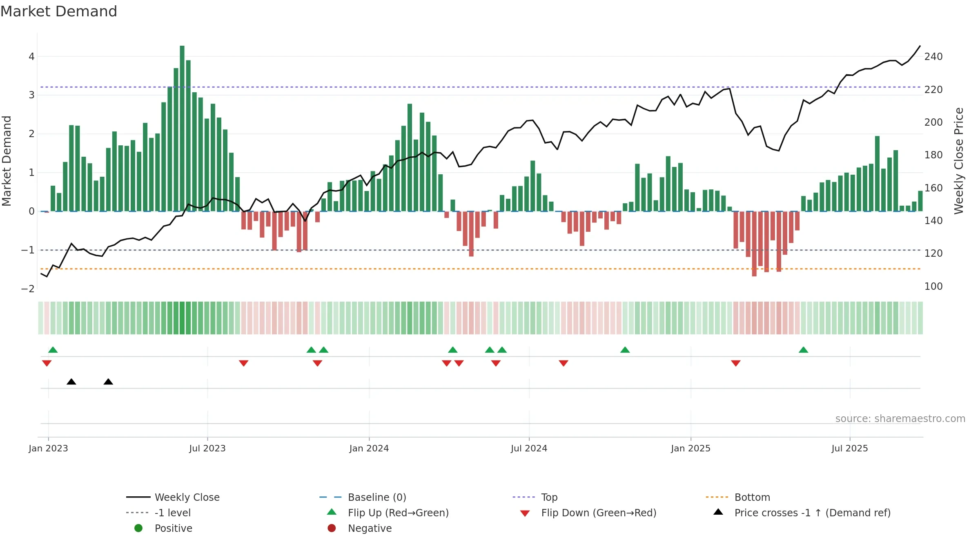Click the black triangle icon in legend
This screenshot has height=551, width=980.
(x=718, y=512)
